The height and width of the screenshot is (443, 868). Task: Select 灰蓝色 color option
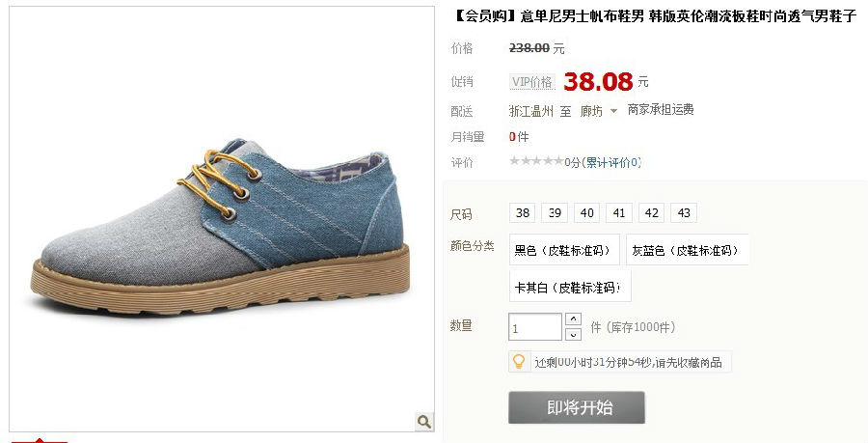pyautogui.click(x=687, y=250)
